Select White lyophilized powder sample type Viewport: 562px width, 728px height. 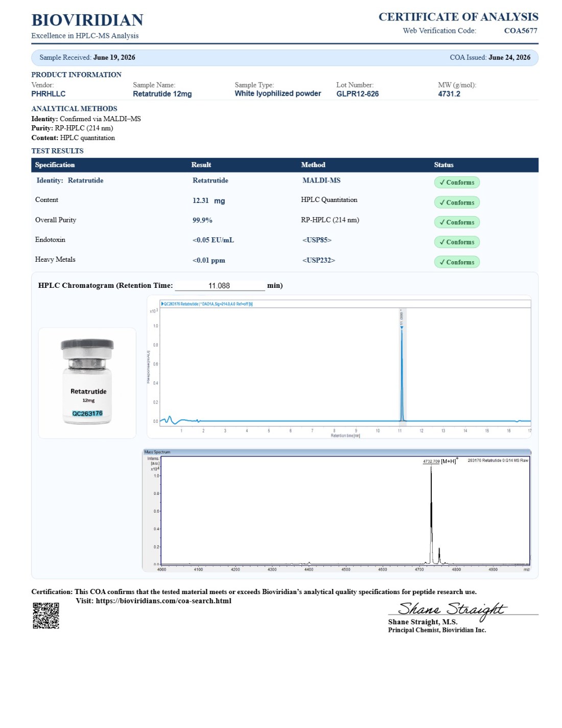[278, 94]
